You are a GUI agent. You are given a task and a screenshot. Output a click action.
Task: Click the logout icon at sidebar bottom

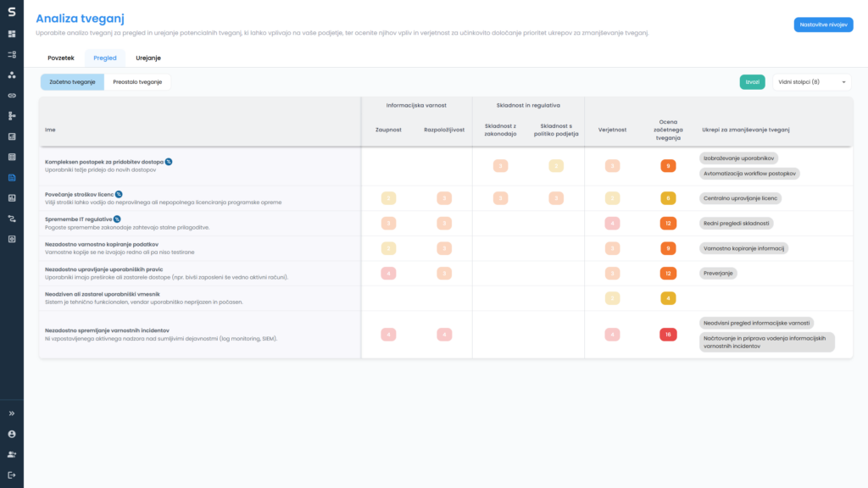pos(12,474)
